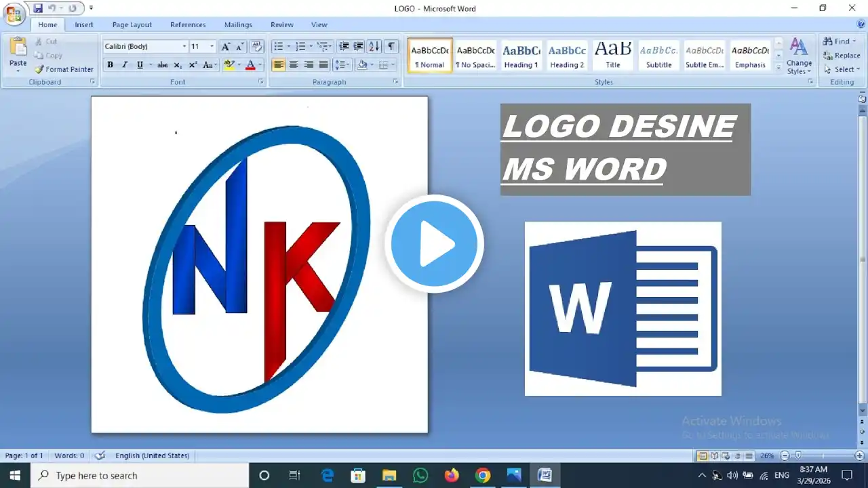Clear all text formatting

256,47
